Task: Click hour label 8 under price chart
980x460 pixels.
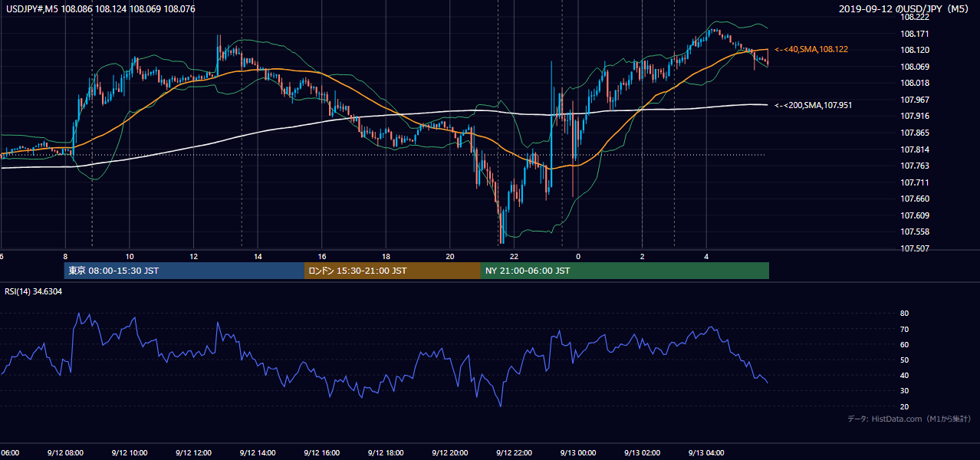Action: click(65, 257)
